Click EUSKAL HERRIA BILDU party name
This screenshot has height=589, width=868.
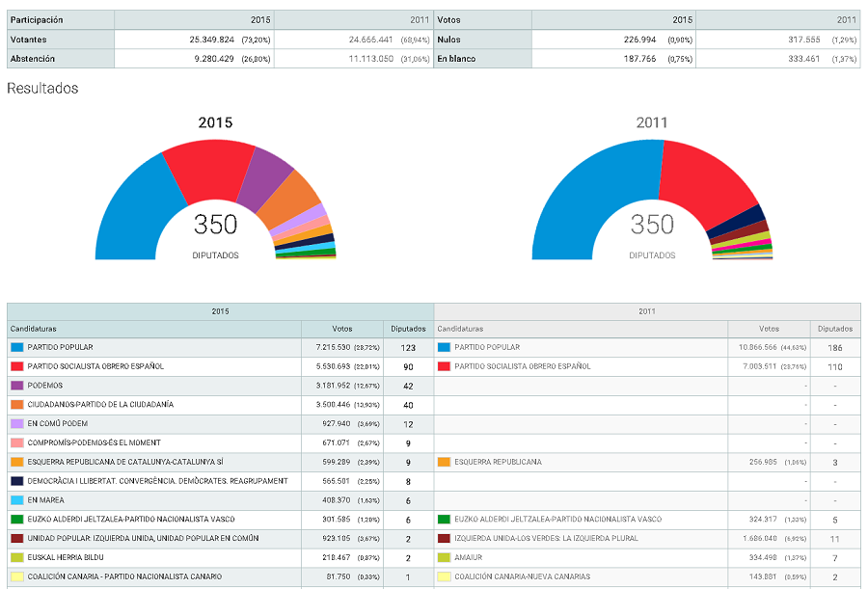click(x=66, y=557)
